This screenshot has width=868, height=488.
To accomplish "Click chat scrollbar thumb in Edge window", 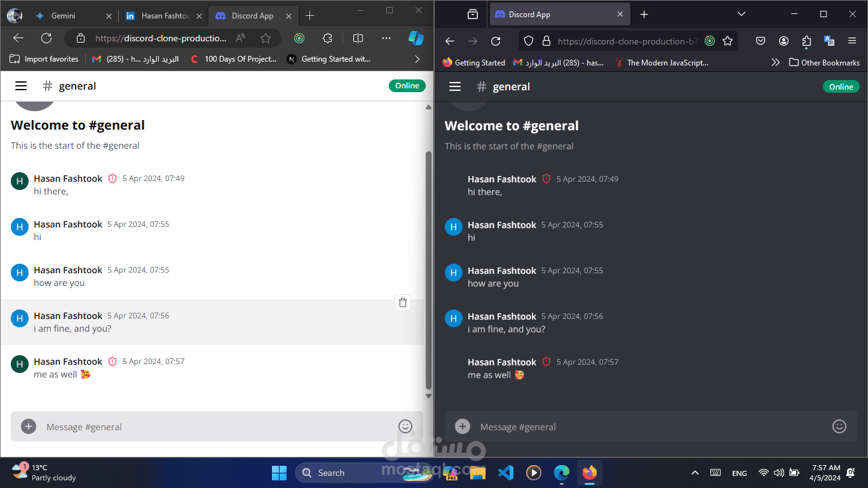I will click(x=428, y=270).
